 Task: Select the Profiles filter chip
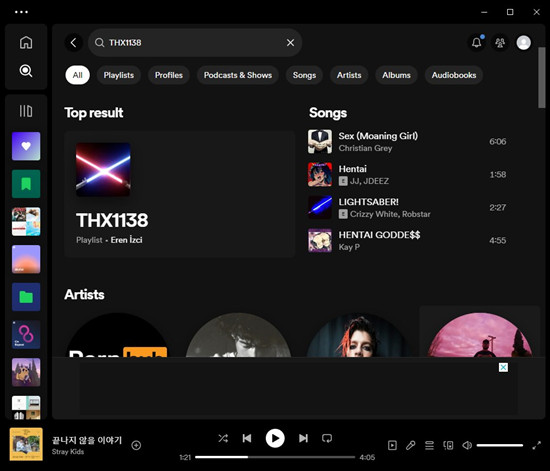(169, 75)
